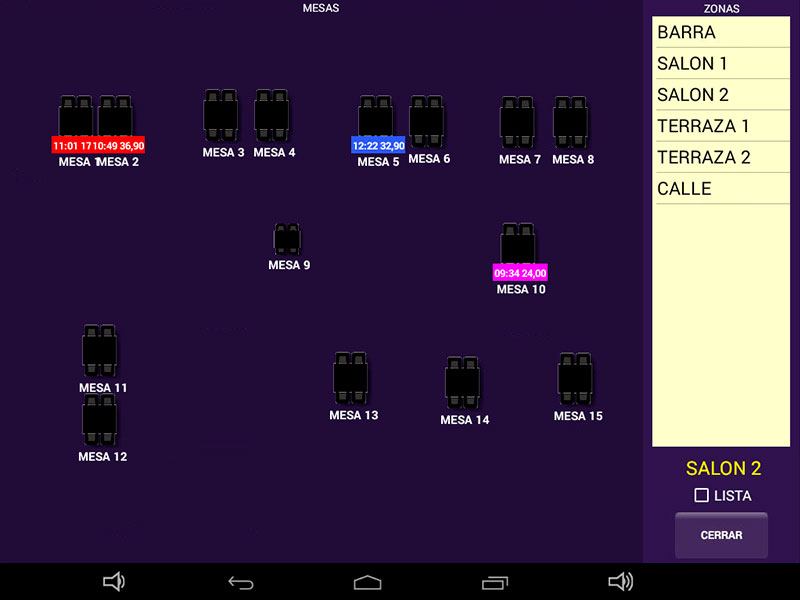Open the MESA 5 table icon
The width and height of the screenshot is (800, 600).
(376, 116)
